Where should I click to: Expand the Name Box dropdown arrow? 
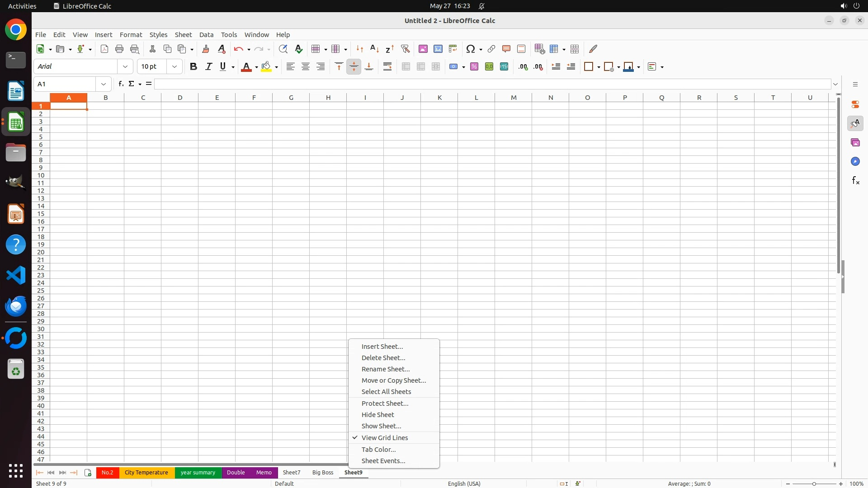[x=104, y=84]
